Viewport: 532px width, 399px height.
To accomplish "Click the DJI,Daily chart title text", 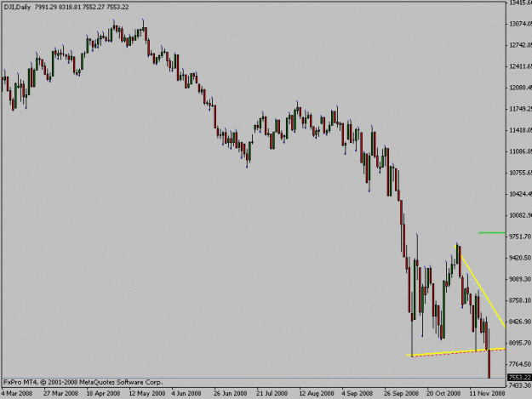I will click(17, 7).
